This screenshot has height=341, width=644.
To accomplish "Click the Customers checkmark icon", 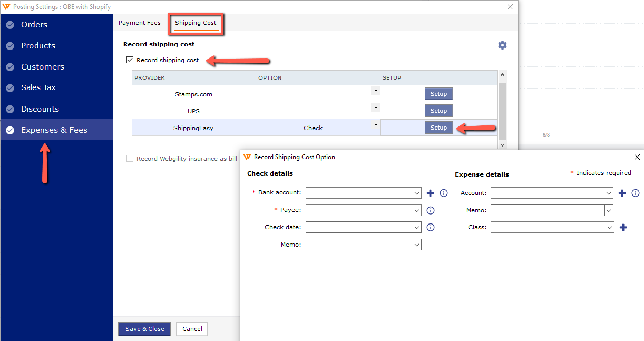I will click(10, 67).
